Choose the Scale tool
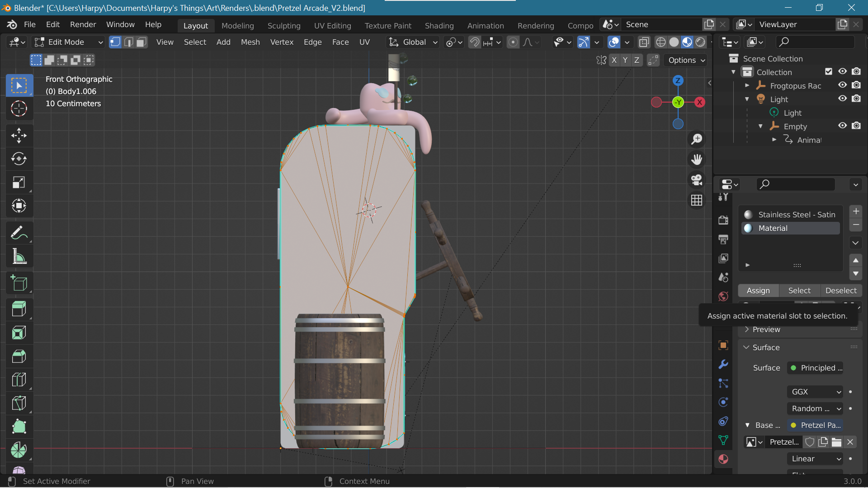Image resolution: width=868 pixels, height=488 pixels. pos(19,183)
